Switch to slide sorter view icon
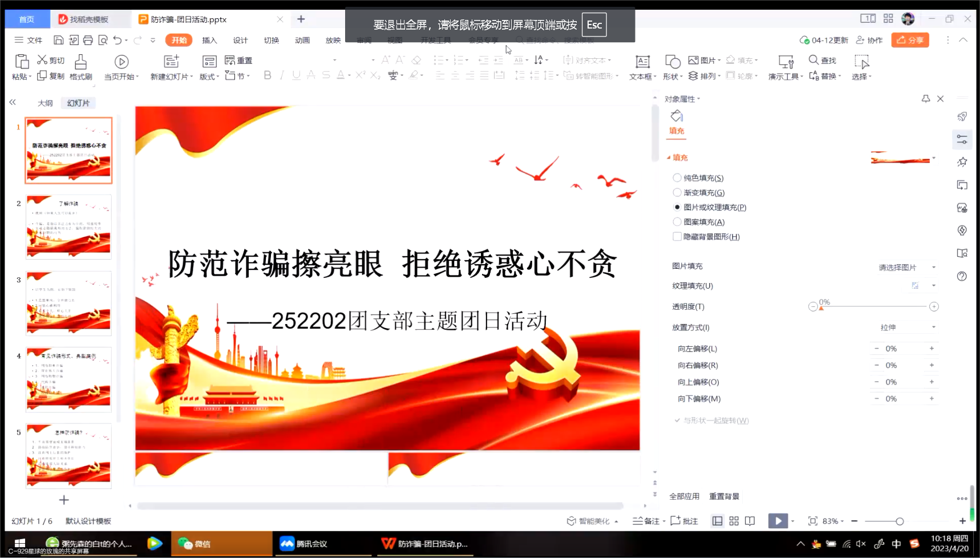The width and height of the screenshot is (980, 558). (734, 521)
